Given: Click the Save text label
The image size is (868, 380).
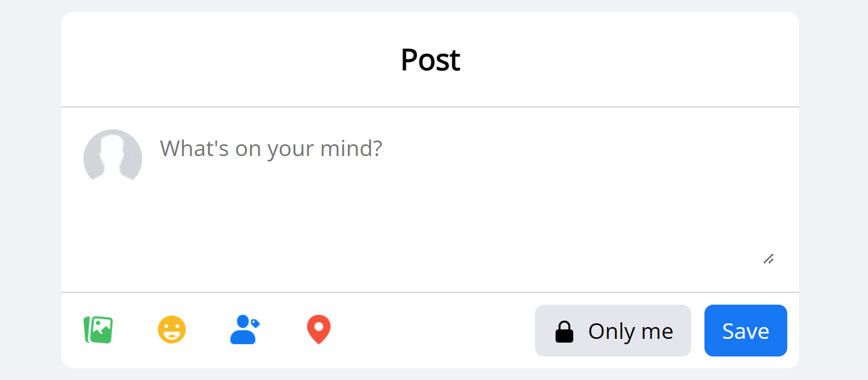Looking at the screenshot, I should point(746,331).
